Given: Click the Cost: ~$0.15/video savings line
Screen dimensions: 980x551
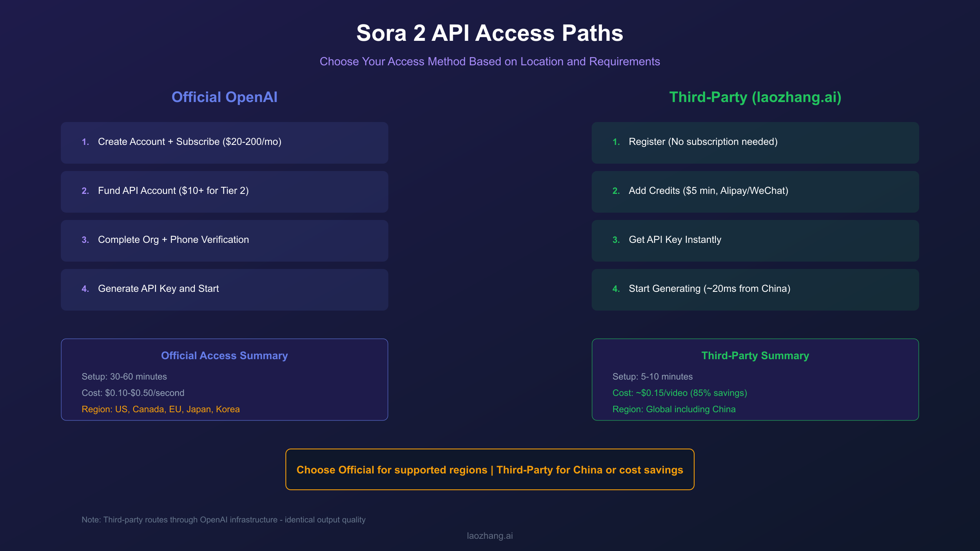Looking at the screenshot, I should (679, 393).
